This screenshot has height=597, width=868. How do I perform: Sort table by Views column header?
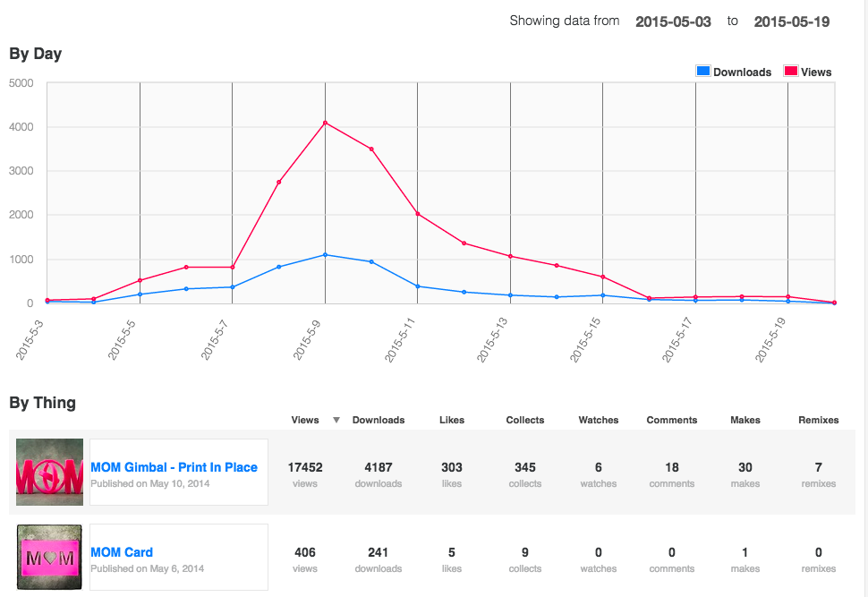click(305, 420)
